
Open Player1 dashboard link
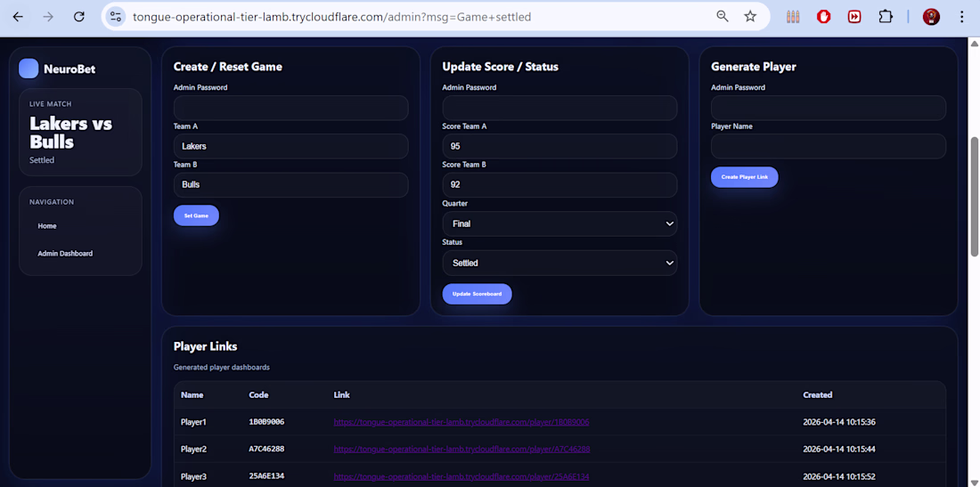tap(461, 422)
